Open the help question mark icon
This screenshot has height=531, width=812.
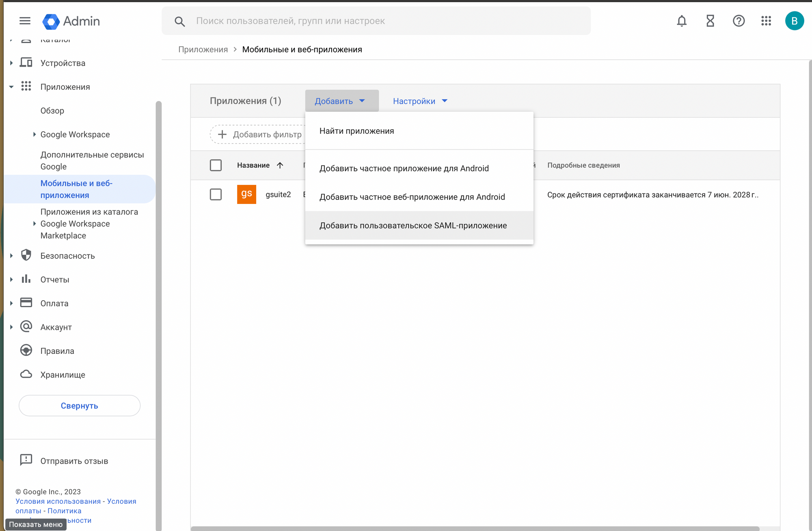click(x=739, y=21)
